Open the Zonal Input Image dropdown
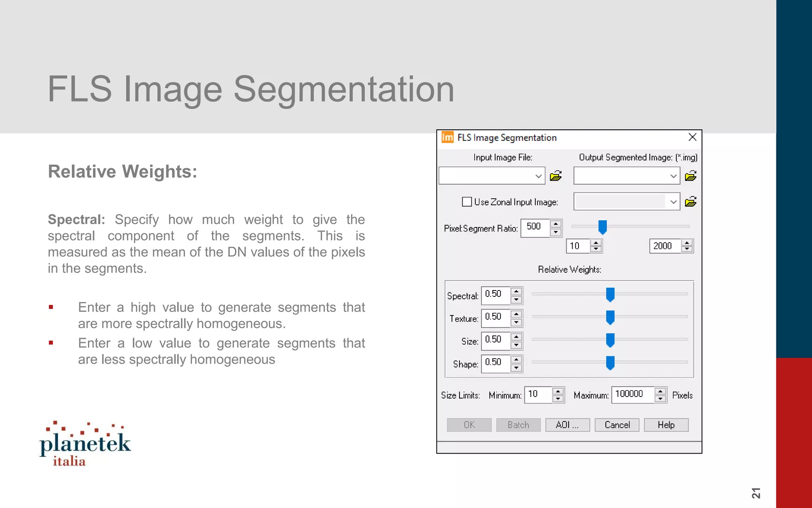This screenshot has height=508, width=812. click(673, 202)
